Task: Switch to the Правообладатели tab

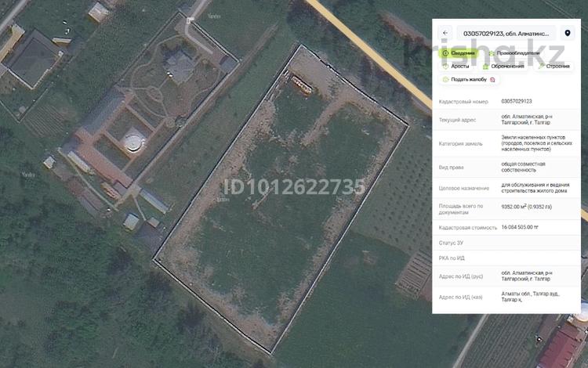Action: point(514,53)
